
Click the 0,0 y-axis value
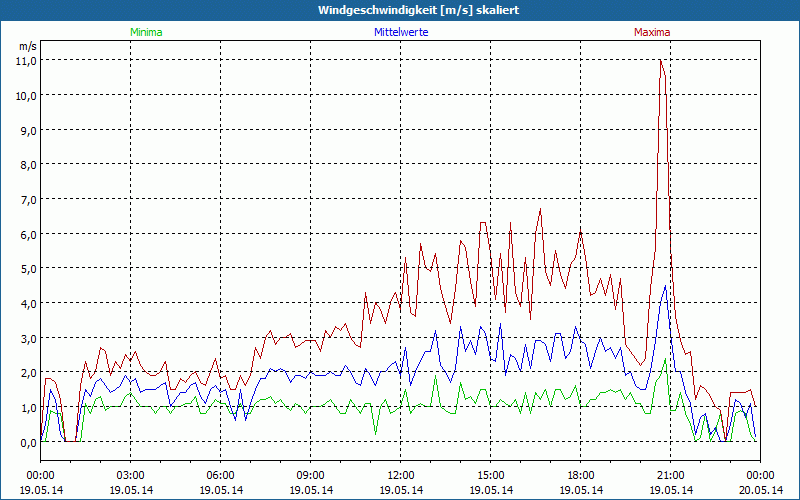(29, 443)
